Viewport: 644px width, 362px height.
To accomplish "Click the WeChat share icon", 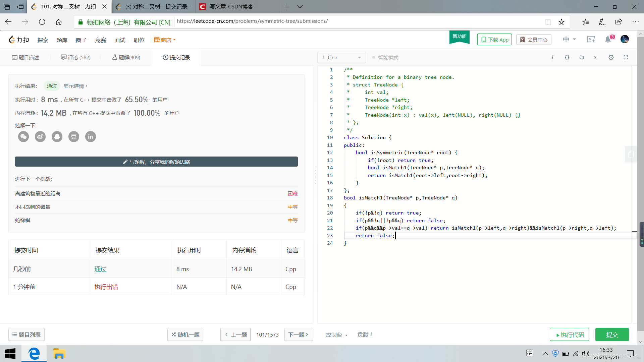I will tap(23, 137).
